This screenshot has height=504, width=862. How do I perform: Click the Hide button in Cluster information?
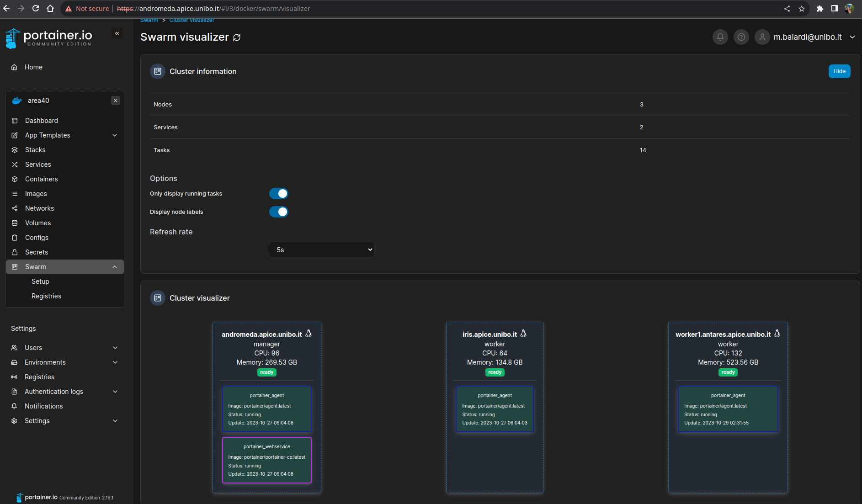click(x=839, y=71)
